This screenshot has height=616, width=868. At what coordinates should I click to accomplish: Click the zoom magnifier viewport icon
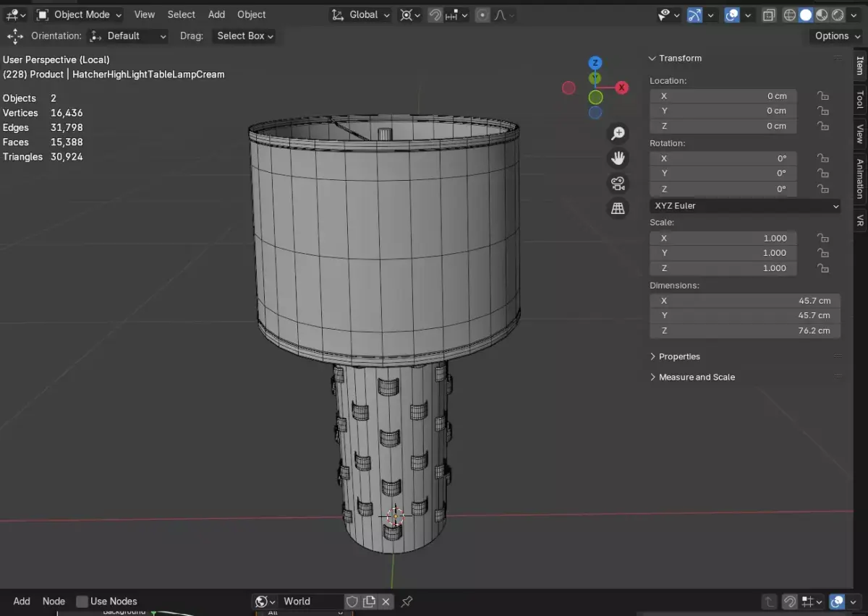(618, 133)
